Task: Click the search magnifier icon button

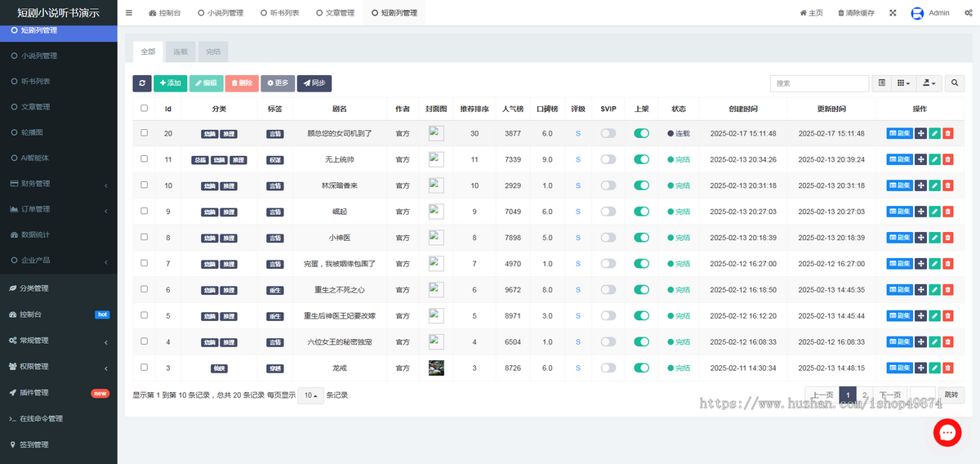Action: click(955, 83)
